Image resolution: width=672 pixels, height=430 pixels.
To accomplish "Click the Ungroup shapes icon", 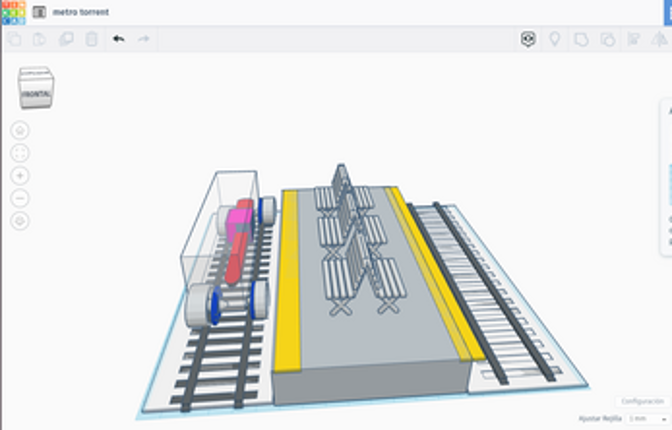I will click(x=607, y=39).
